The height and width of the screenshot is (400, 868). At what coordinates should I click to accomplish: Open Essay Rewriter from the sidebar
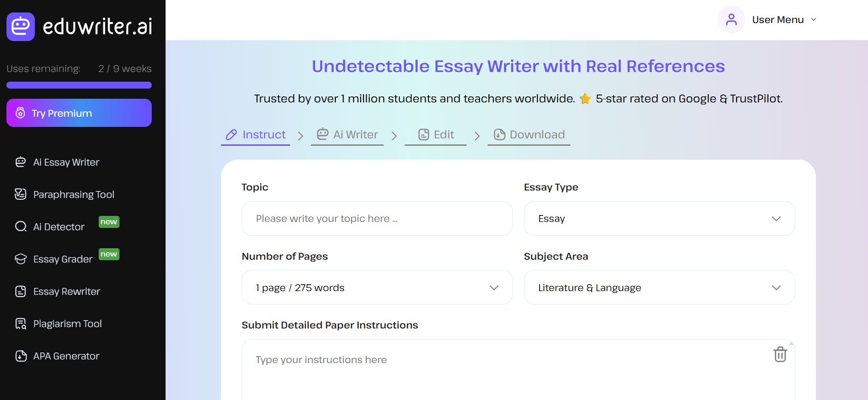(x=66, y=292)
